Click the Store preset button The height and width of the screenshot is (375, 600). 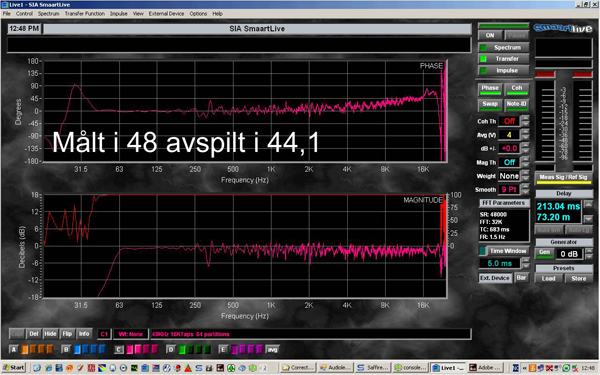579,278
